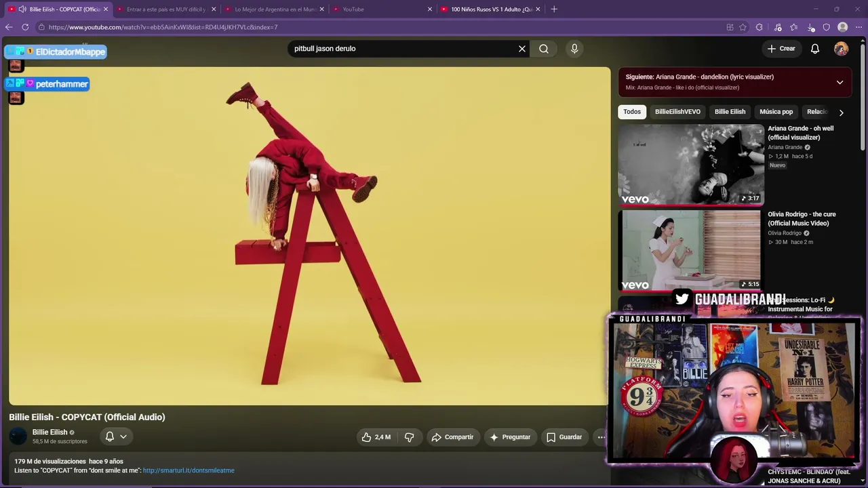Open the browser downloads icon
Viewport: 868px width, 488px height.
[811, 27]
